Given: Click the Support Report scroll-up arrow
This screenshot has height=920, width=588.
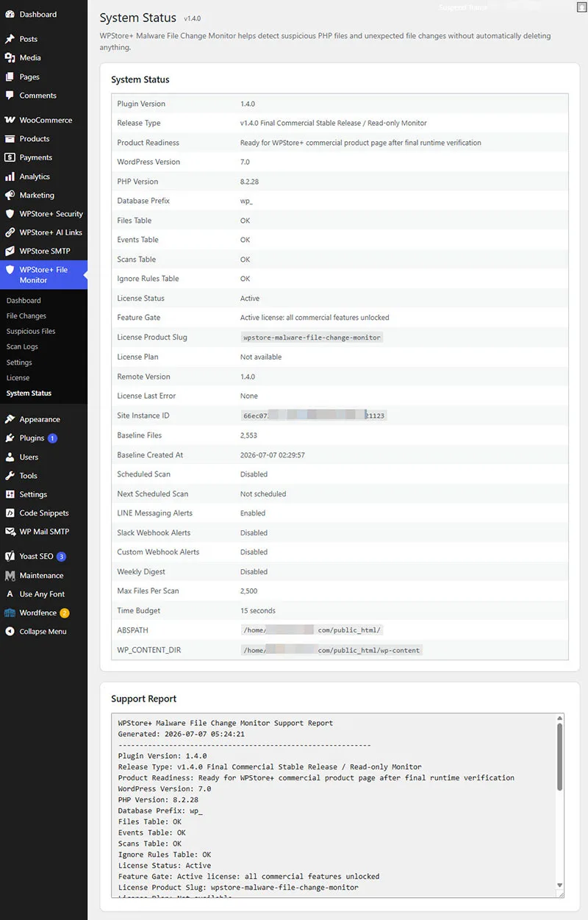Looking at the screenshot, I should [x=560, y=718].
